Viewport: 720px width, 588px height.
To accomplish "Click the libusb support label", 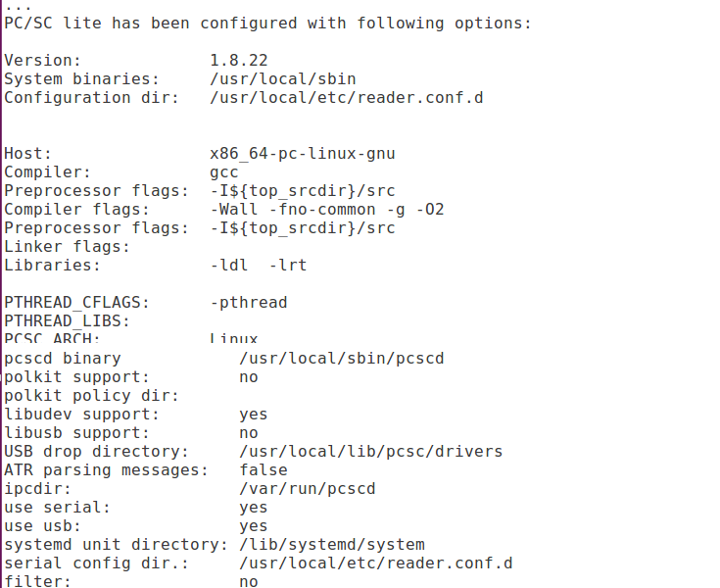I will (76, 433).
